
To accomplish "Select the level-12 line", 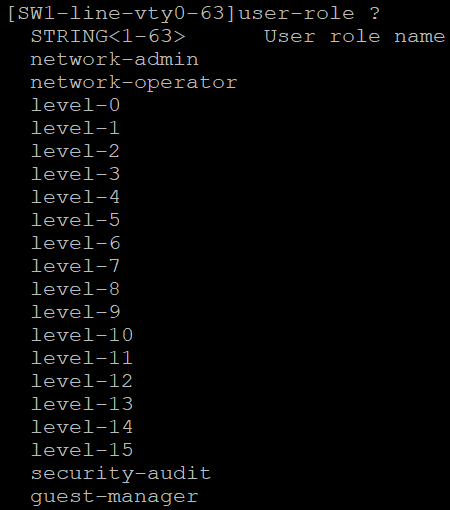I will [82, 381].
